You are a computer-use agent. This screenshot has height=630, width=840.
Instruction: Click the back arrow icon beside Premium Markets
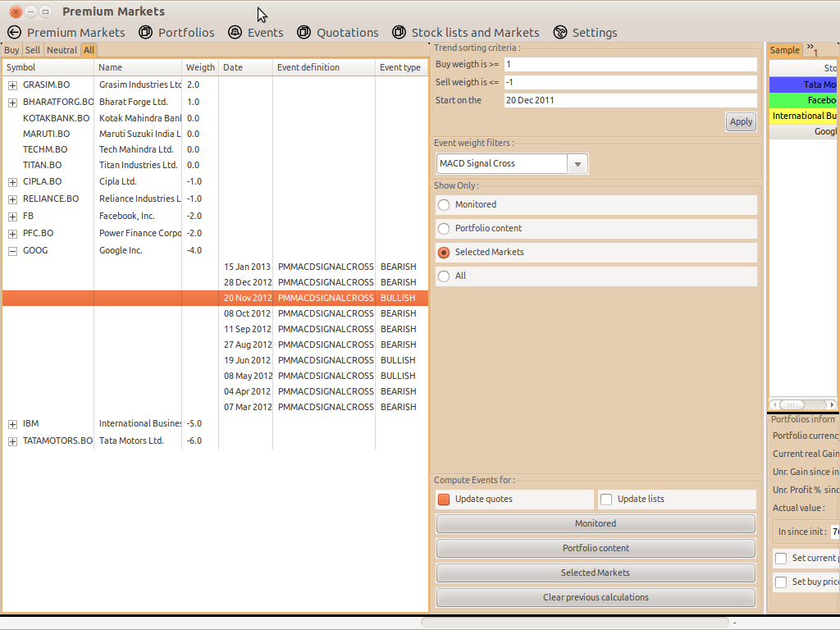coord(15,33)
